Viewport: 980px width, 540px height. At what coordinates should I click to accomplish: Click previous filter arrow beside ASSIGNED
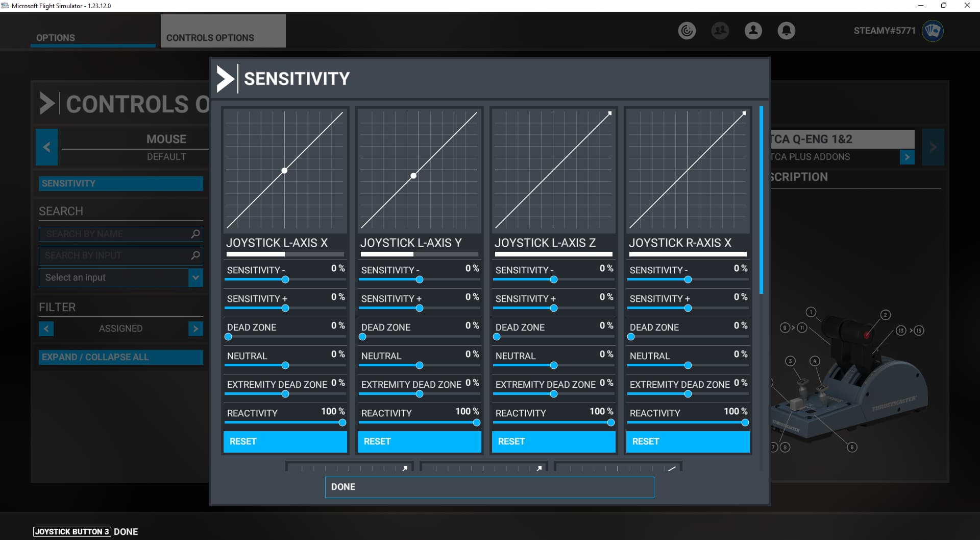(x=46, y=328)
